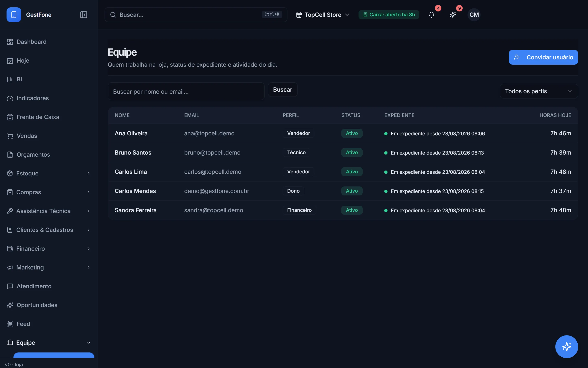Expand the Financeiro submenu chevron

88,248
